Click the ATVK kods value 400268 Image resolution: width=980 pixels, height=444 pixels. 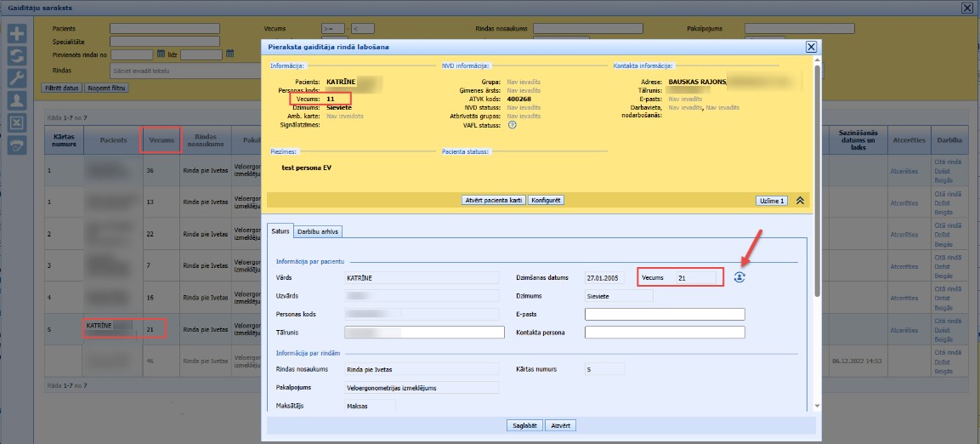point(518,99)
